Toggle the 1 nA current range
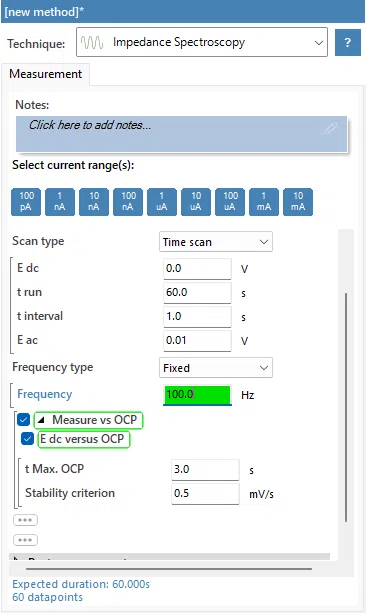 (x=60, y=202)
